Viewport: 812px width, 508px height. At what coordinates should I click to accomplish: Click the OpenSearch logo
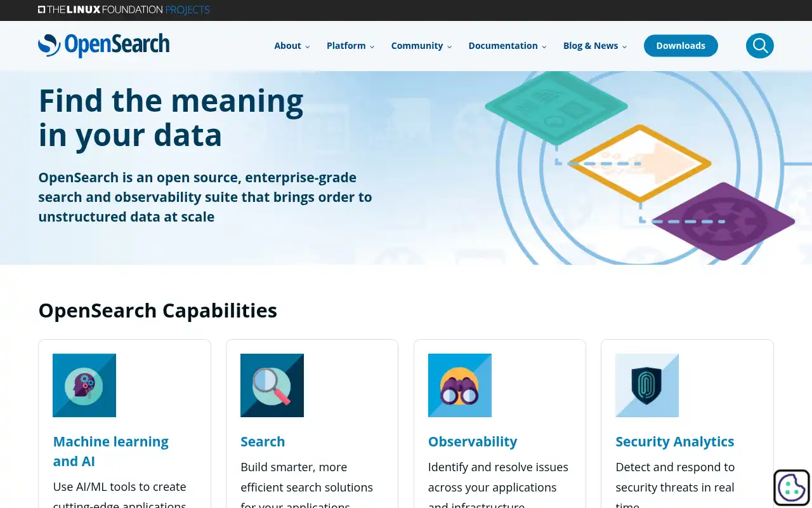pos(103,46)
